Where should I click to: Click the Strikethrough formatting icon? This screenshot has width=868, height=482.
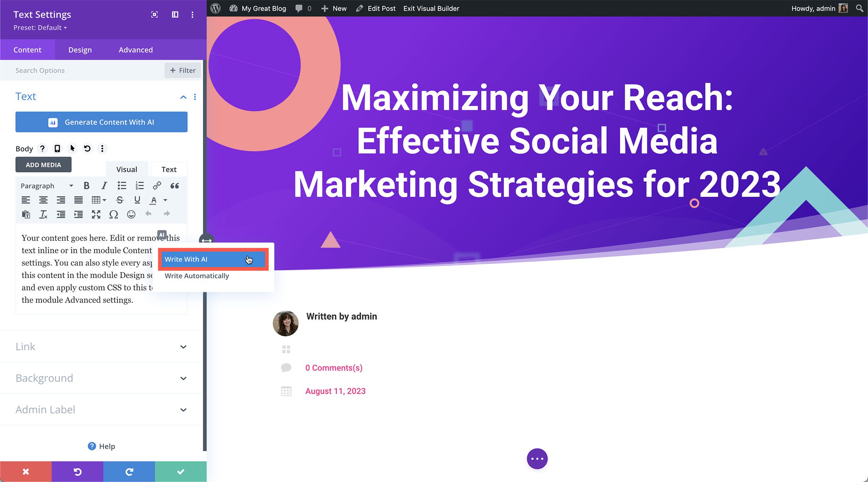119,200
